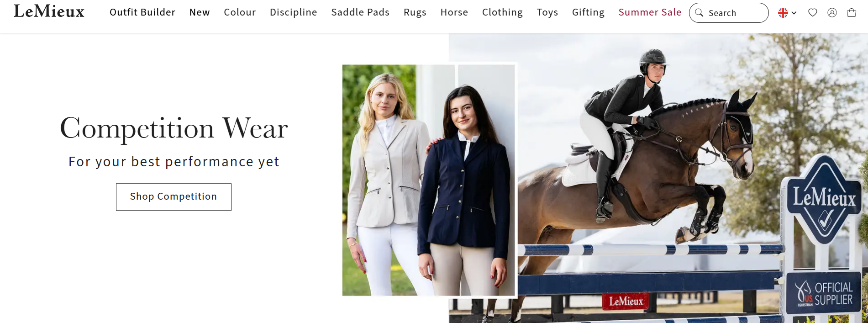868x323 pixels.
Task: Open the account profile icon
Action: click(x=832, y=13)
